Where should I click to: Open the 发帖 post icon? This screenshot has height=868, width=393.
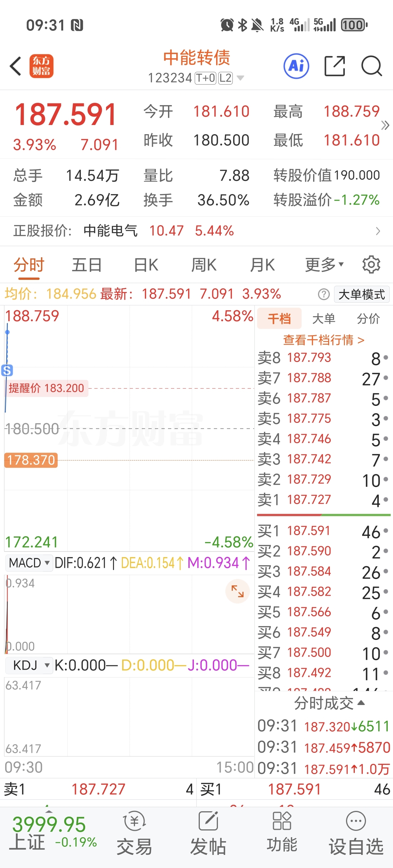tap(208, 833)
